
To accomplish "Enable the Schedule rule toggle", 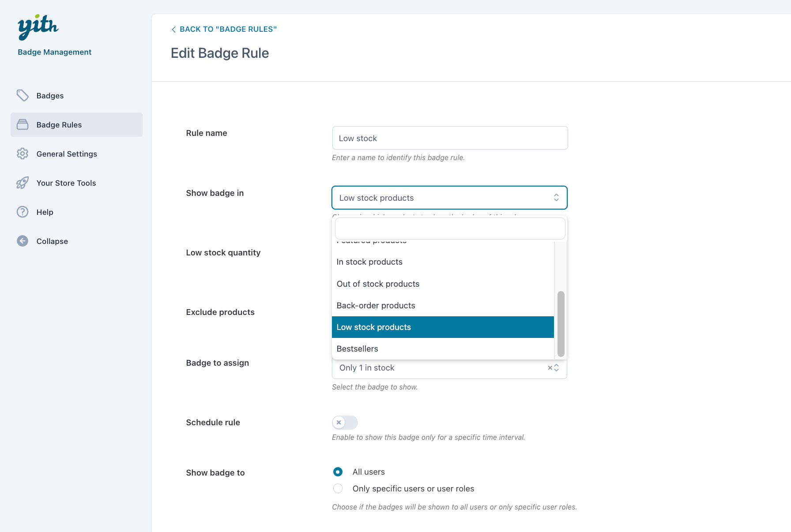I will (345, 423).
